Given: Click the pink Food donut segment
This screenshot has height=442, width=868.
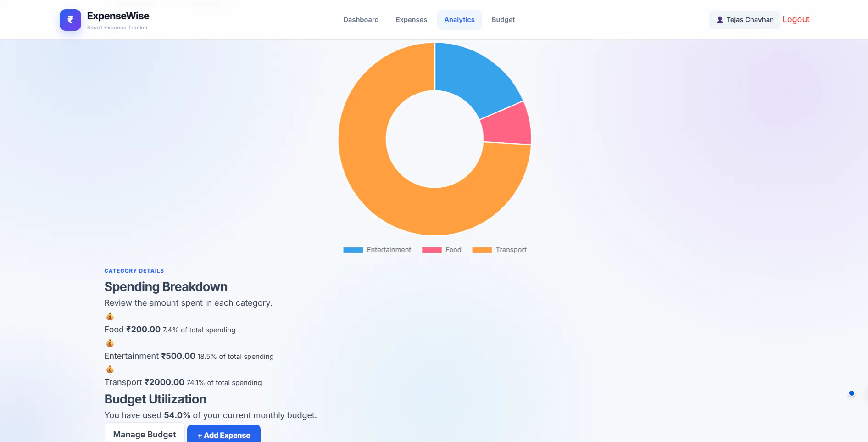Looking at the screenshot, I should pyautogui.click(x=507, y=126).
